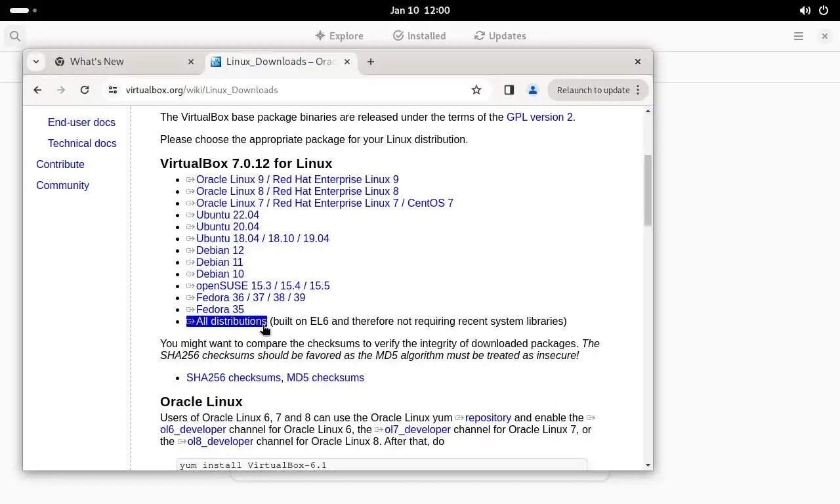Screen dimensions: 840x504
Task: Close the GNOME Software window
Action: tap(825, 36)
